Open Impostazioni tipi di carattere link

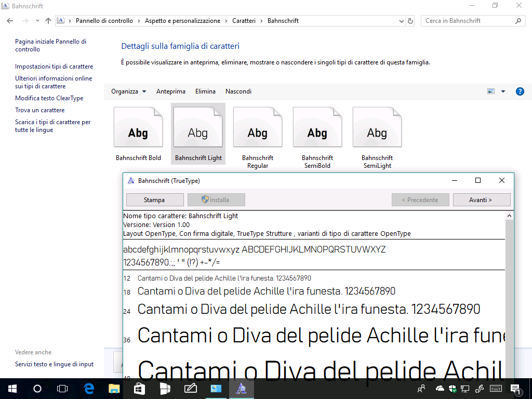[x=54, y=66]
